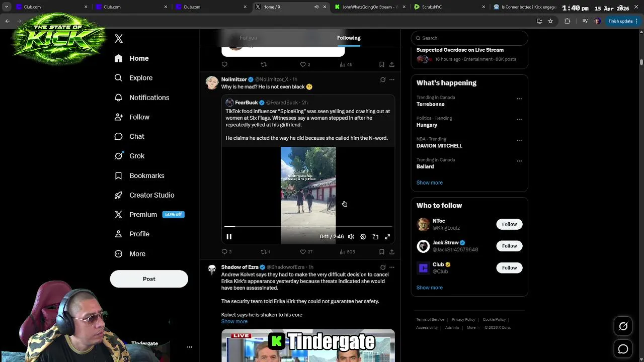This screenshot has height=362, width=644.
Task: Click Grok explain icon on Nolimitzor post
Action: click(383, 79)
